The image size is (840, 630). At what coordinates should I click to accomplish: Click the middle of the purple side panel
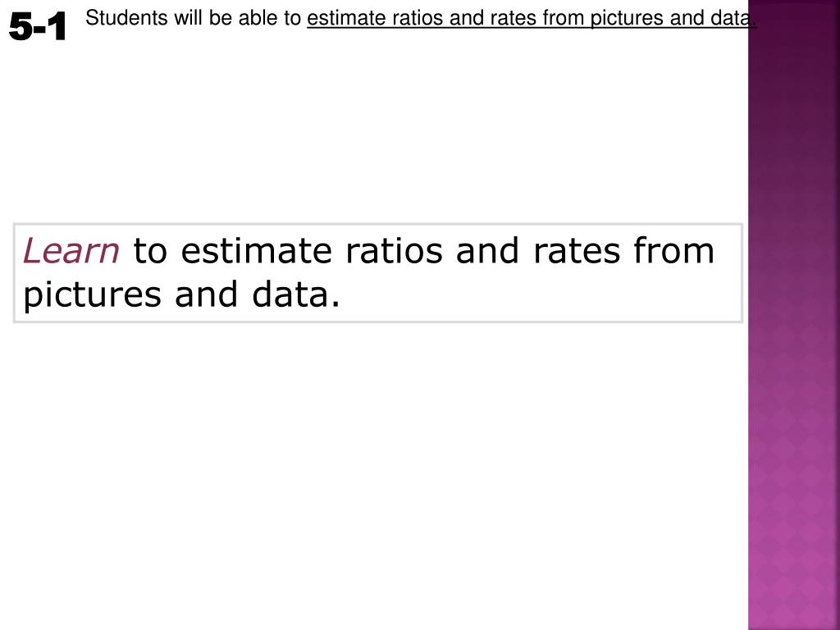tap(794, 315)
